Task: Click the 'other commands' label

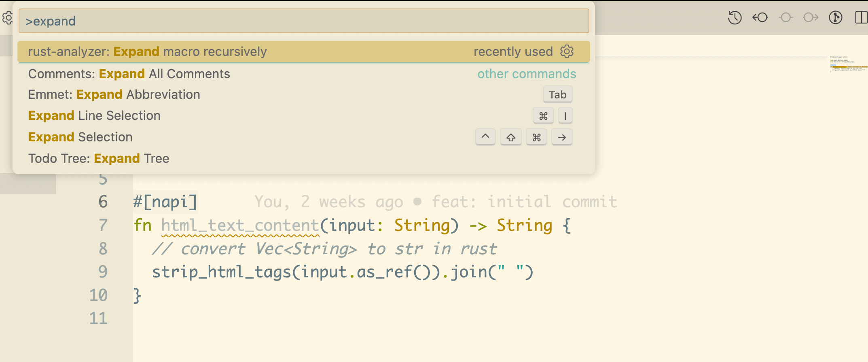Action: [x=527, y=74]
